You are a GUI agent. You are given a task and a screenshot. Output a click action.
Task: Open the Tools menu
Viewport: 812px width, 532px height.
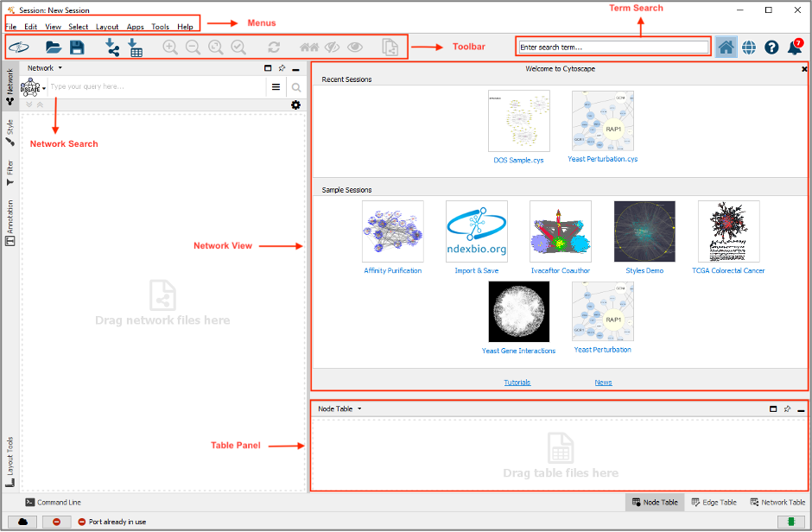point(160,27)
